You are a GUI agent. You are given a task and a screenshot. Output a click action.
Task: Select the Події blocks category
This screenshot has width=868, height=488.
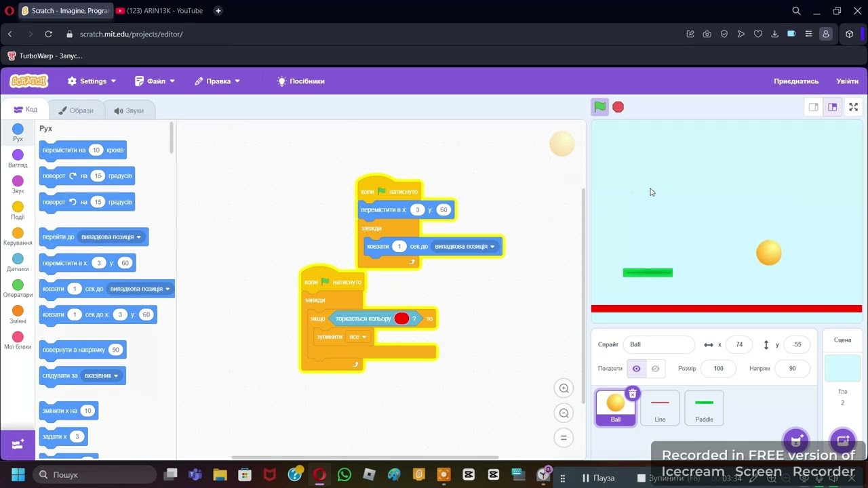[18, 211]
